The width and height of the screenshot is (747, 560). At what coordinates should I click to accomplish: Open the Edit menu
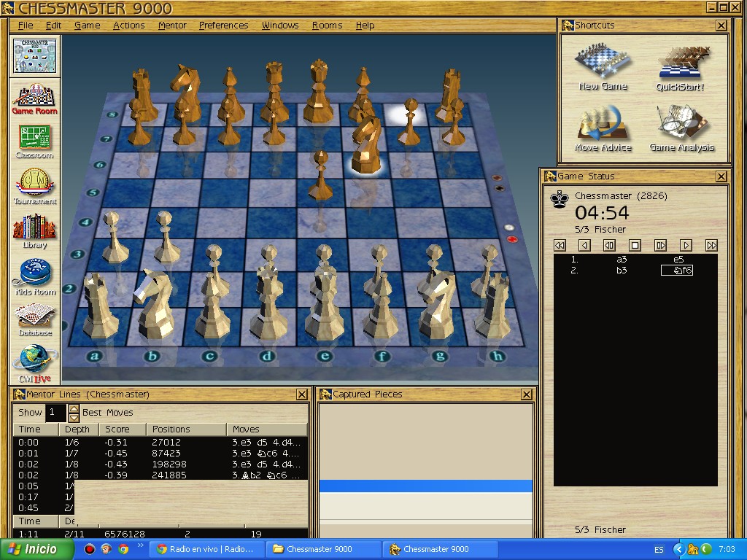(x=53, y=26)
